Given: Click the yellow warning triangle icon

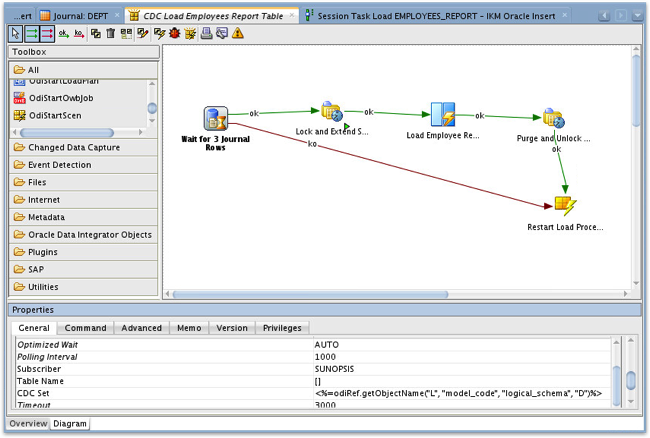Looking at the screenshot, I should [x=238, y=33].
